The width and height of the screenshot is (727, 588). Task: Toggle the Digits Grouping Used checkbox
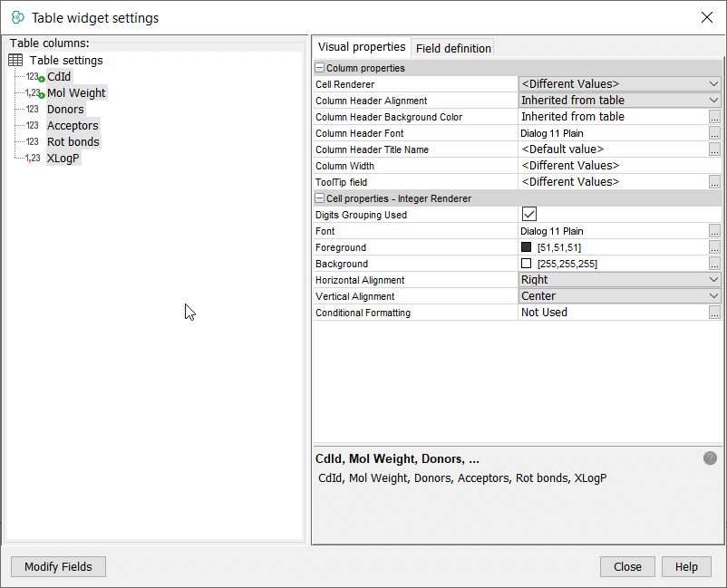click(529, 215)
